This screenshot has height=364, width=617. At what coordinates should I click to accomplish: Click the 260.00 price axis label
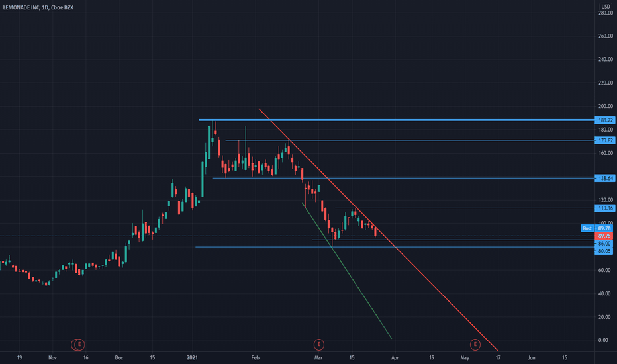(605, 36)
